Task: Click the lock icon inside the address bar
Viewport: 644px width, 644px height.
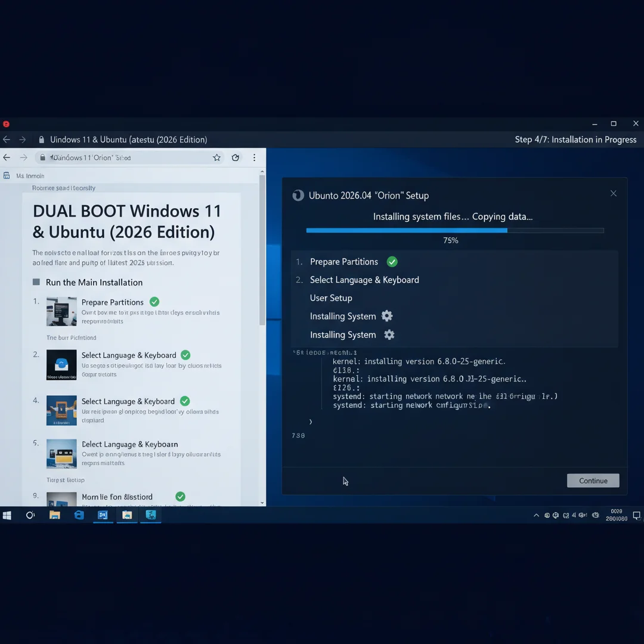Action: coord(43,157)
